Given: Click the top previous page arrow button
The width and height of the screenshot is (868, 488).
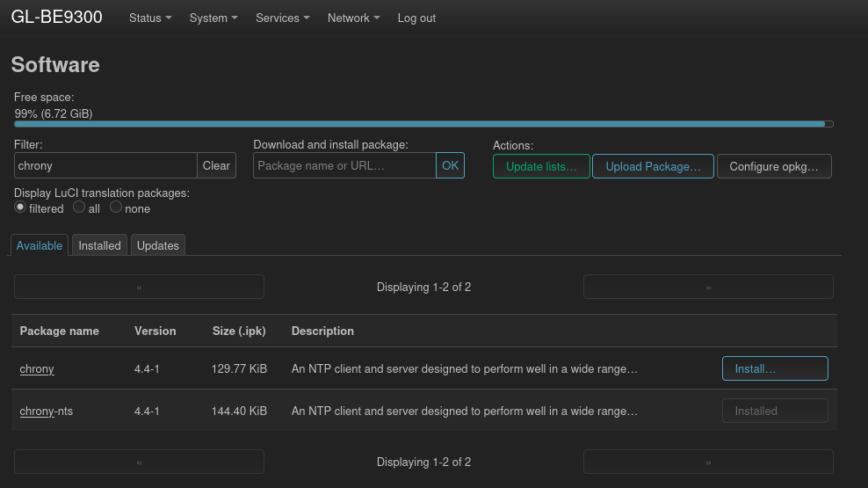Looking at the screenshot, I should click(x=139, y=287).
